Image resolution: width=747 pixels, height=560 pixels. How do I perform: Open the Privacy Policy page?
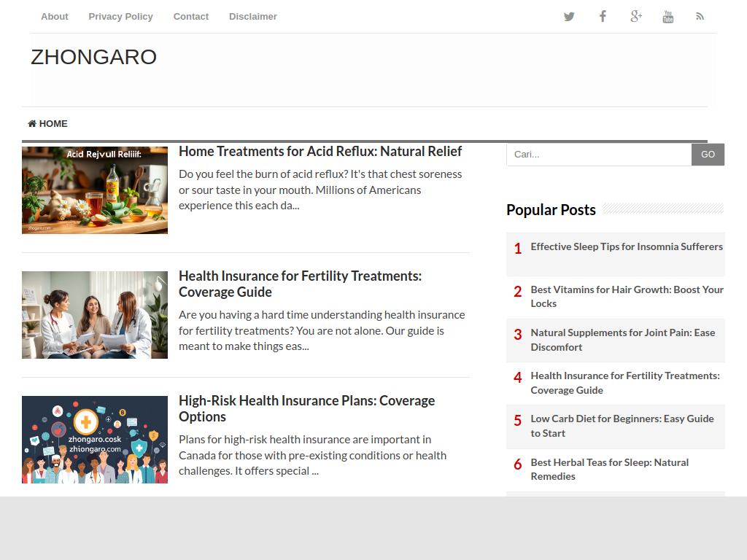(x=120, y=17)
